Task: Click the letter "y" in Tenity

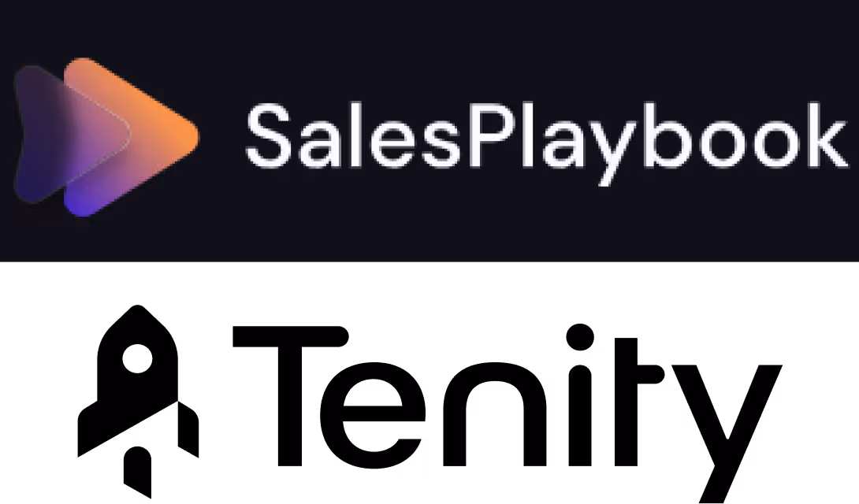Action: pos(727,433)
